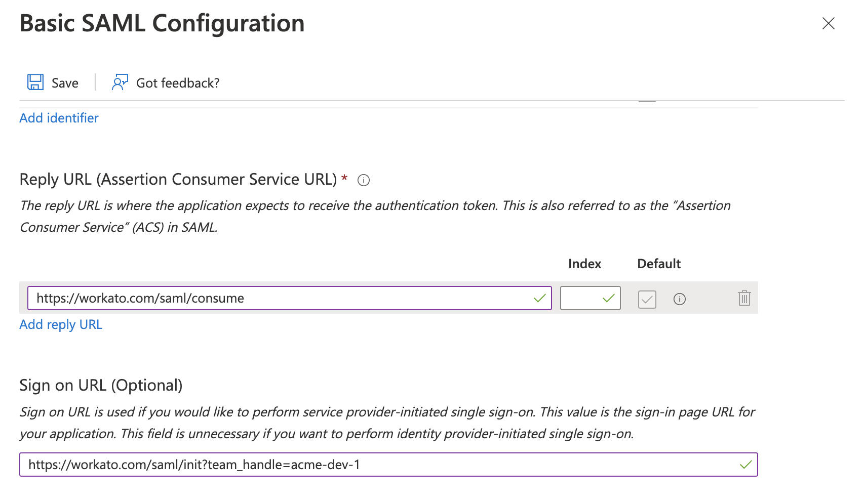Close the Basic SAML Configuration panel
This screenshot has height=504, width=864.
coord(829,23)
